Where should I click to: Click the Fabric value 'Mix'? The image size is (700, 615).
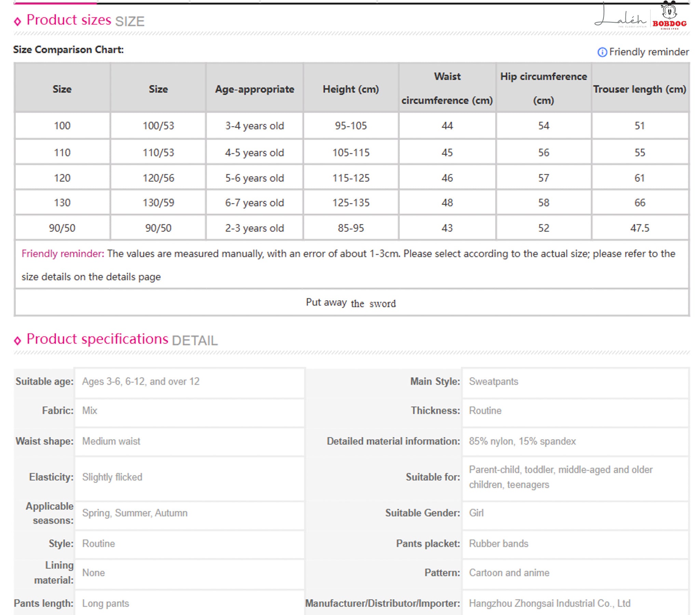point(90,411)
